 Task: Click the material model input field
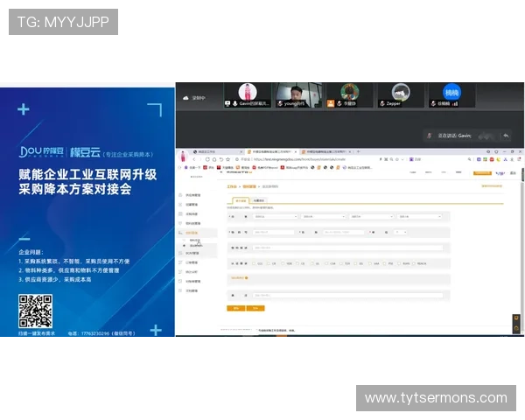pos(274,232)
